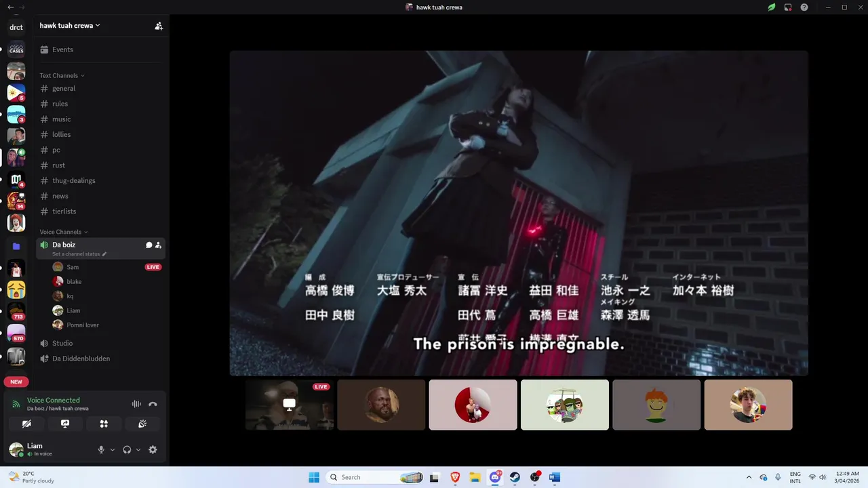868x488 pixels.
Task: Click the Voice Connected status text
Action: 54,401
